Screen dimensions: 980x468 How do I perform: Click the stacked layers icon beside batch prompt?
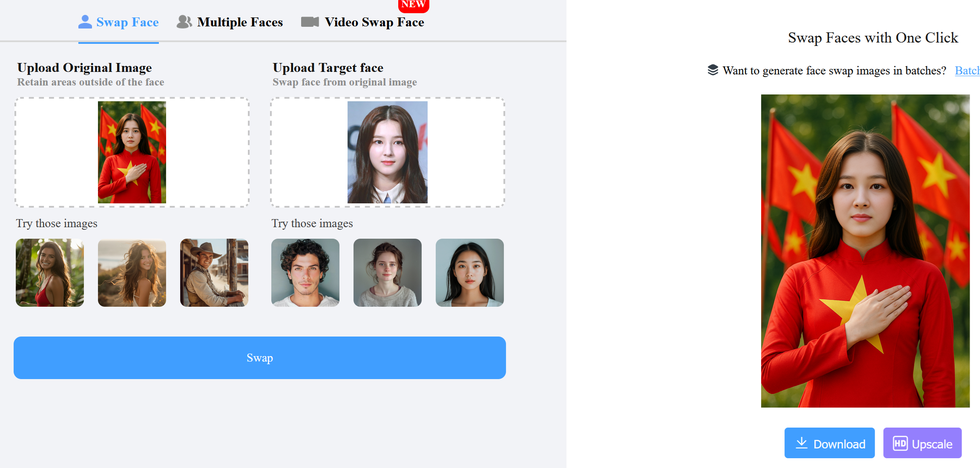coord(712,70)
